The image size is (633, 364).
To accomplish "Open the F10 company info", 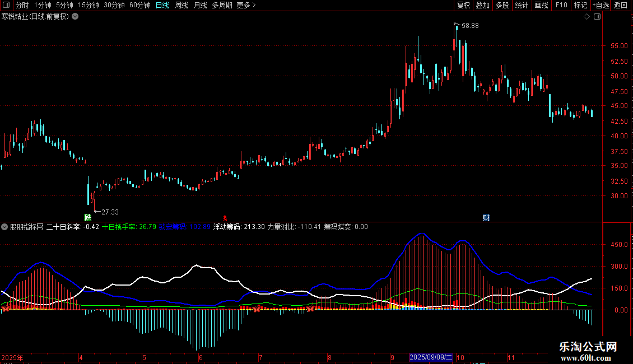I will (561, 5).
